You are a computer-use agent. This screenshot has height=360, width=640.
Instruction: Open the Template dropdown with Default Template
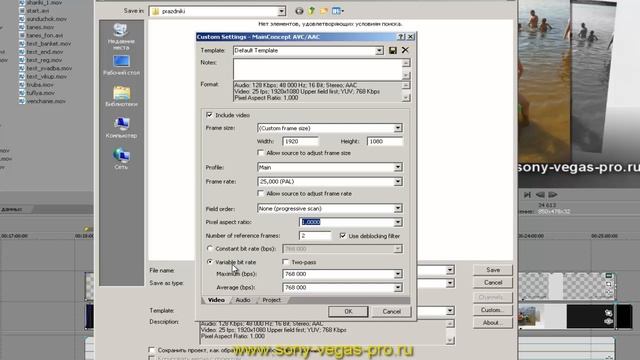pos(379,51)
